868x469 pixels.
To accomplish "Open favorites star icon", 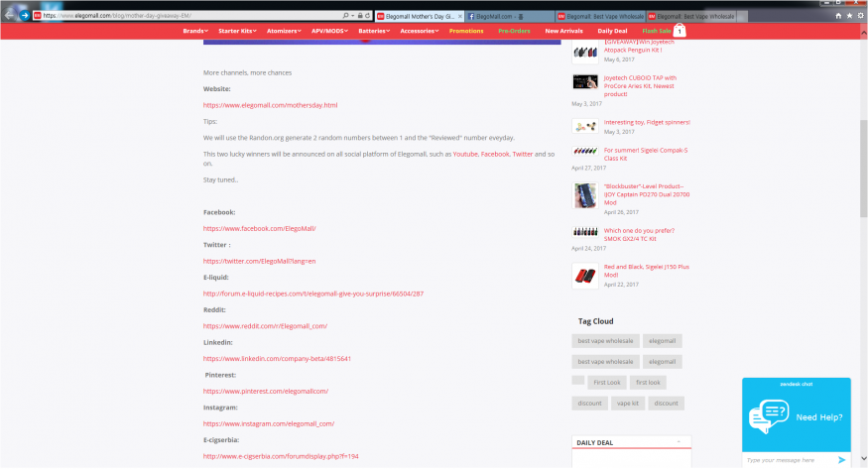I will [849, 16].
